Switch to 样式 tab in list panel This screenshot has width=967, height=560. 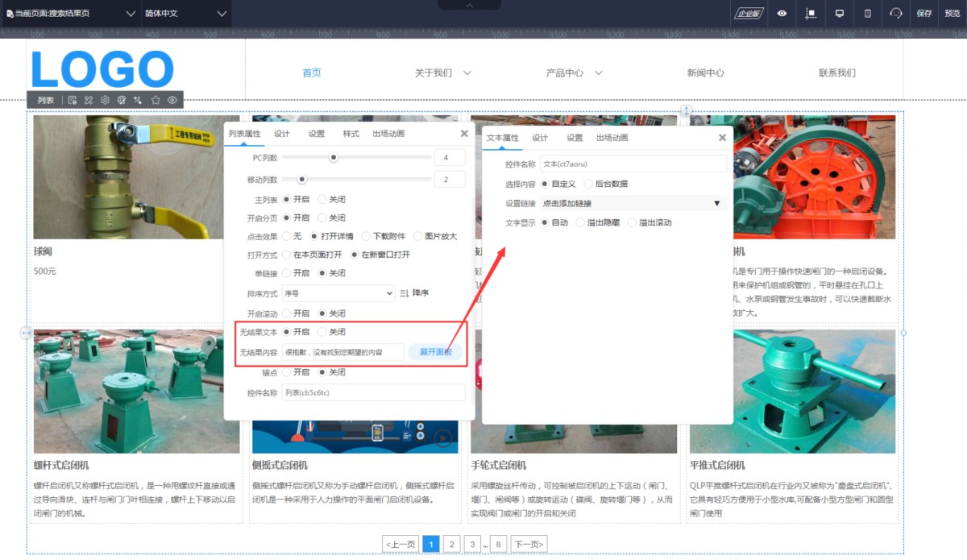[351, 134]
